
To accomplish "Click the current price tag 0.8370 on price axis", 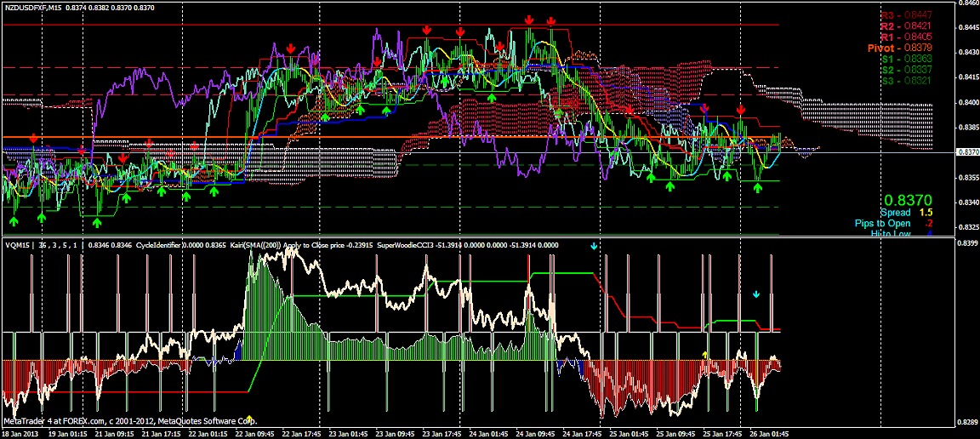I will [966, 151].
